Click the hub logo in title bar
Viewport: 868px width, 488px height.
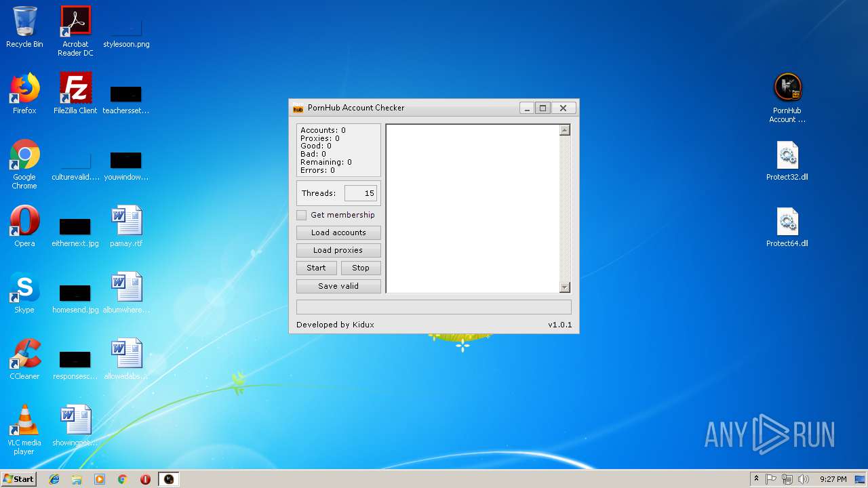click(298, 108)
